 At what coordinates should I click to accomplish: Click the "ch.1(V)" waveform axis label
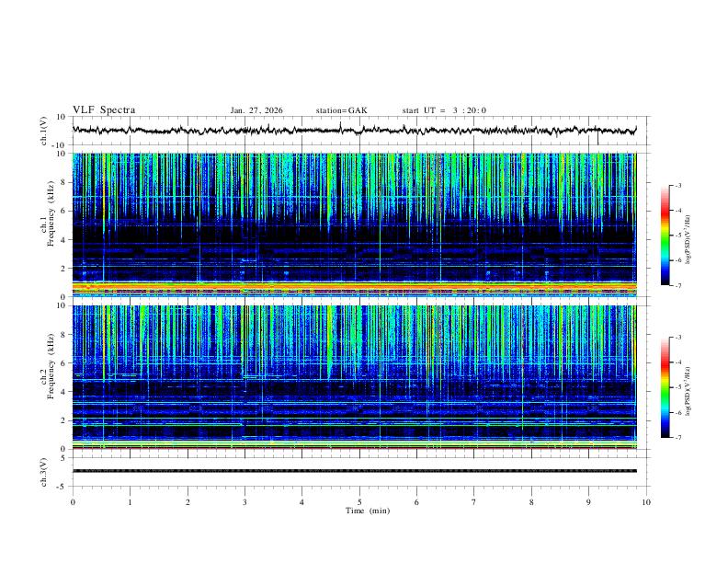coord(44,131)
